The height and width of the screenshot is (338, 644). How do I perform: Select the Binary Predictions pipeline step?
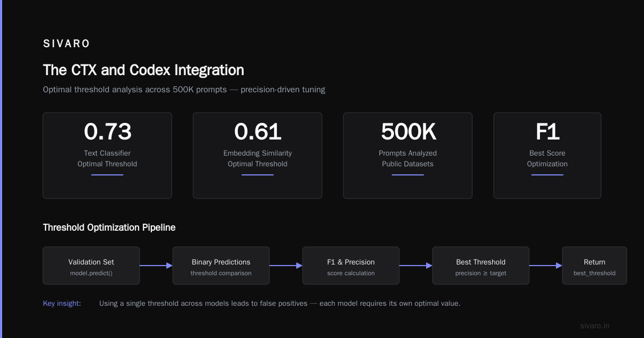[x=221, y=266]
